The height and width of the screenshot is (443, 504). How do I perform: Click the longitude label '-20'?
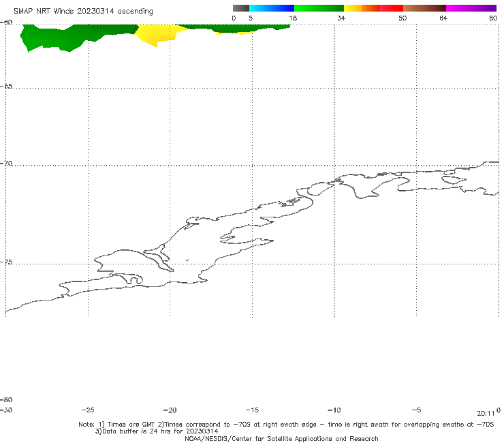pyautogui.click(x=170, y=410)
